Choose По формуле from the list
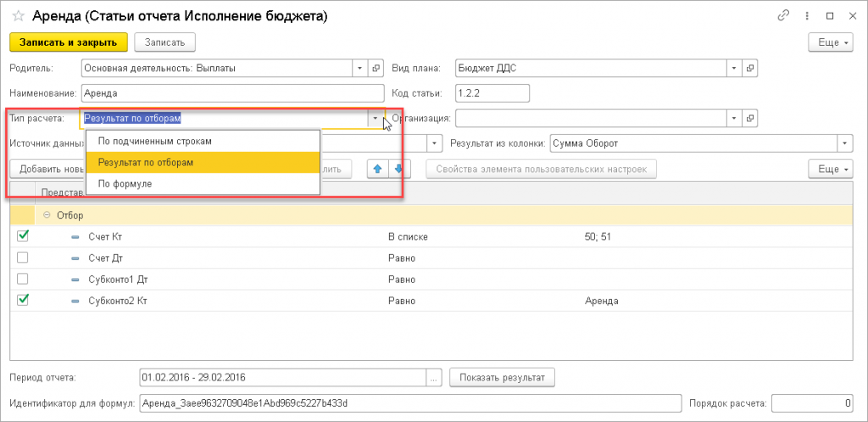The height and width of the screenshot is (422, 868). tap(125, 183)
